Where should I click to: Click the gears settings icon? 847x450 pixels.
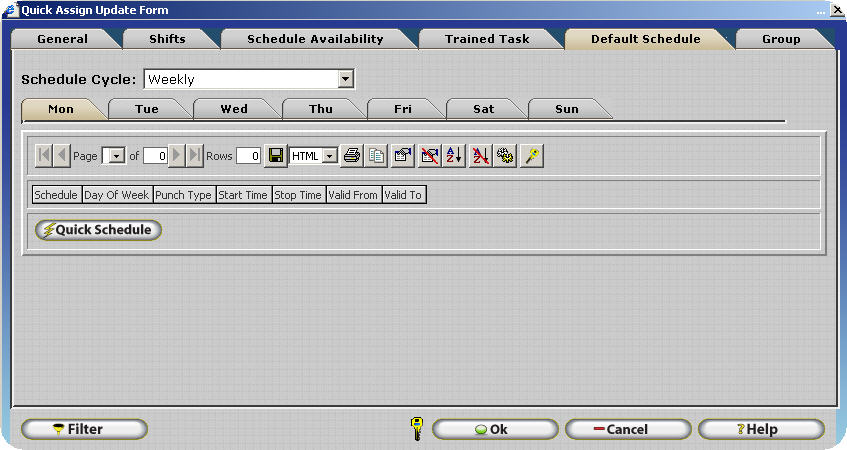(x=506, y=156)
